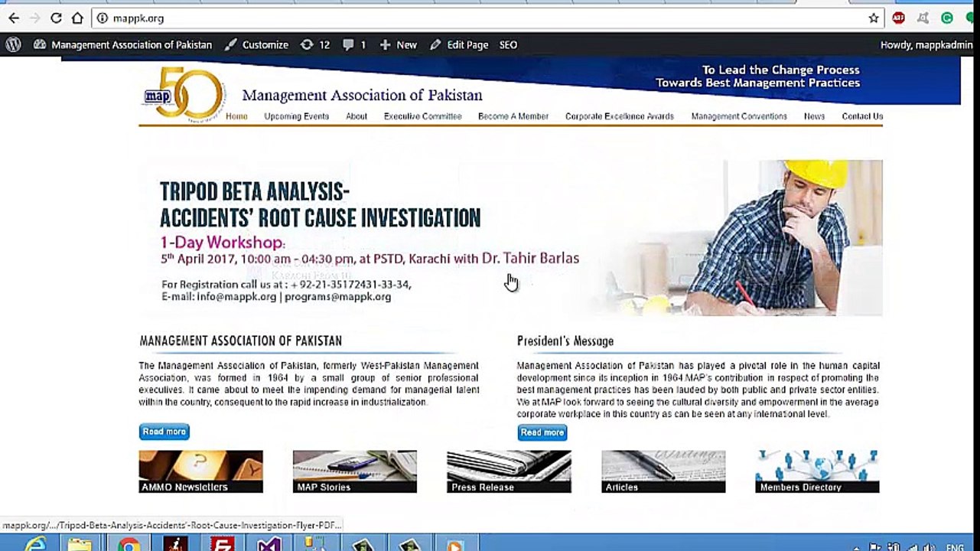This screenshot has width=980, height=551.
Task: Click the volume icon in system tray
Action: tap(929, 547)
